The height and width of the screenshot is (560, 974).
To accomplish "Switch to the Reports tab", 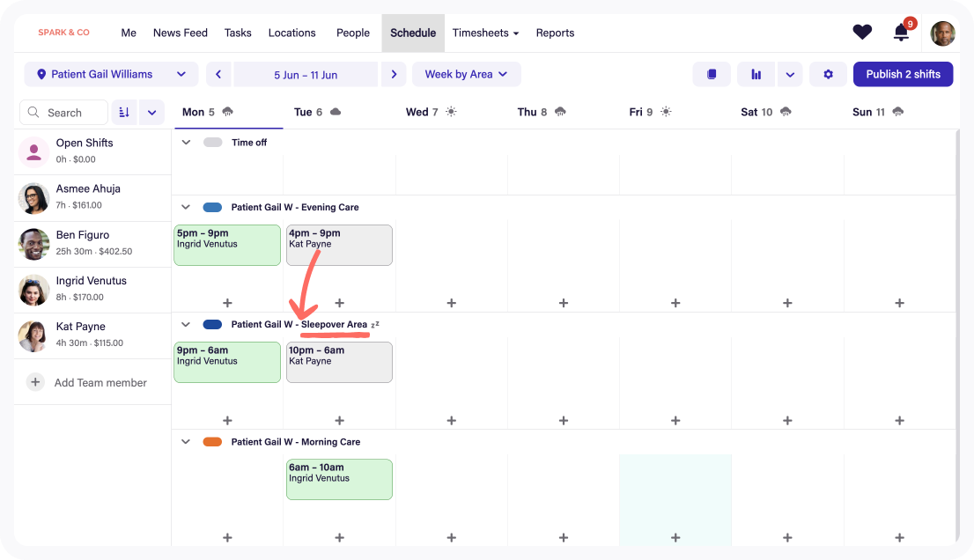I will click(555, 33).
